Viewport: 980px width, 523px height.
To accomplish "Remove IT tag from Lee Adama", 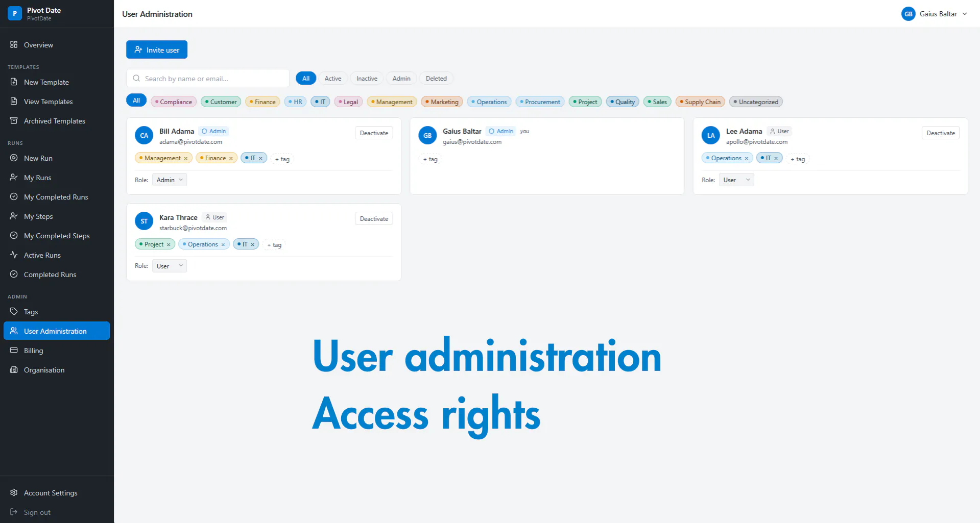I will (776, 158).
